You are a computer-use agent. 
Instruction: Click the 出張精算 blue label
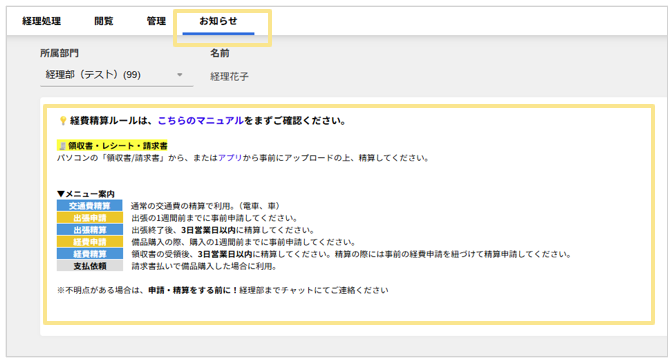point(90,230)
